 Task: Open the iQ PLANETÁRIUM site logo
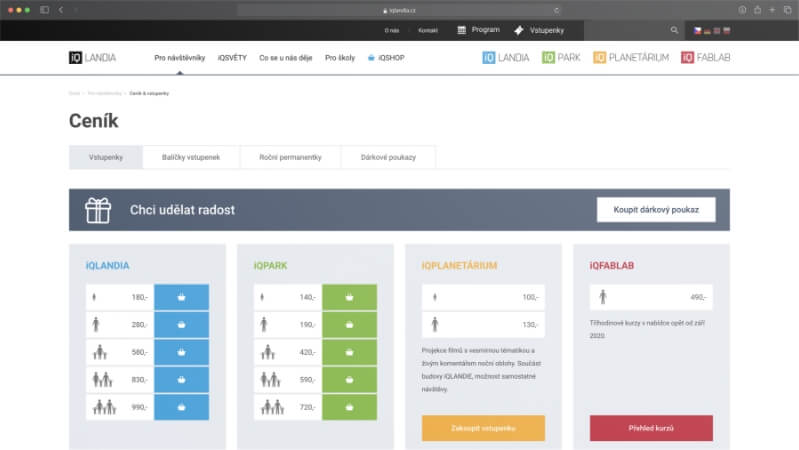(631, 58)
